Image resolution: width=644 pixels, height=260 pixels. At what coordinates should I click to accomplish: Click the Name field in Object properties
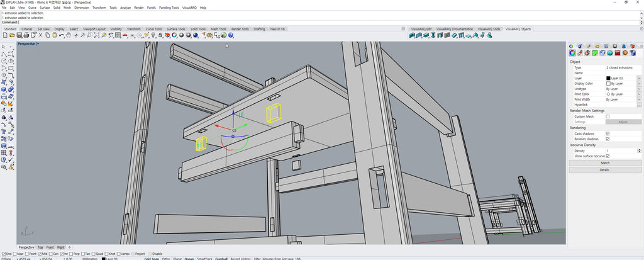(623, 73)
